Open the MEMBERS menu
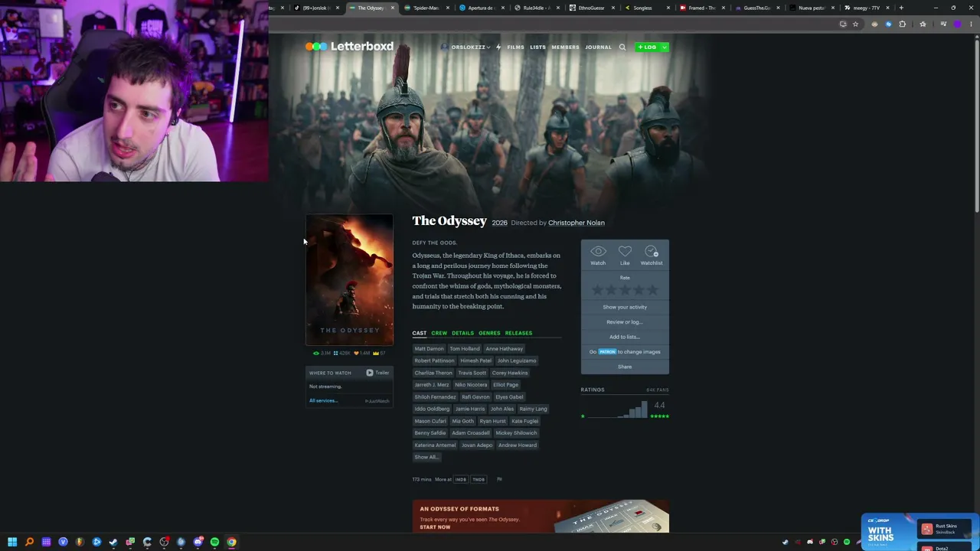The image size is (980, 551). pos(566,47)
